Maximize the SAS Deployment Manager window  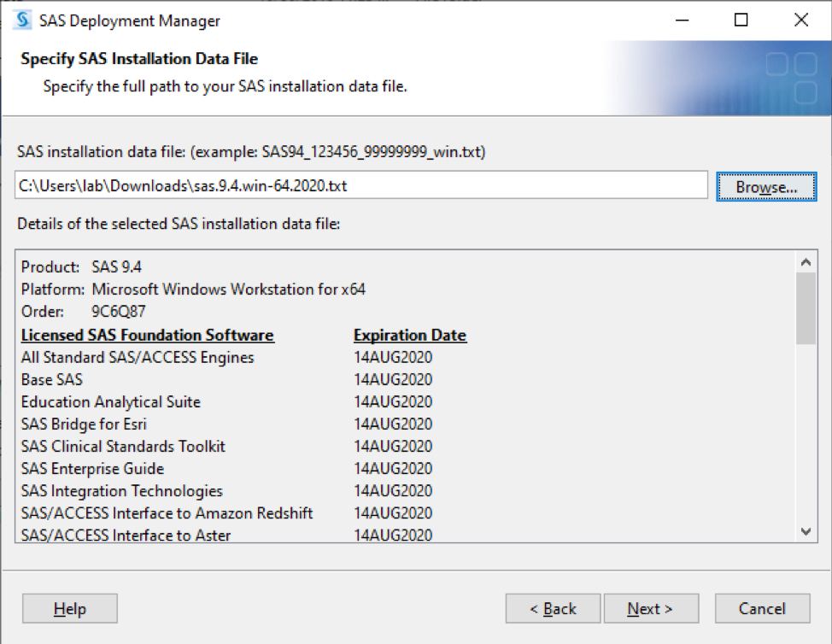[x=741, y=20]
